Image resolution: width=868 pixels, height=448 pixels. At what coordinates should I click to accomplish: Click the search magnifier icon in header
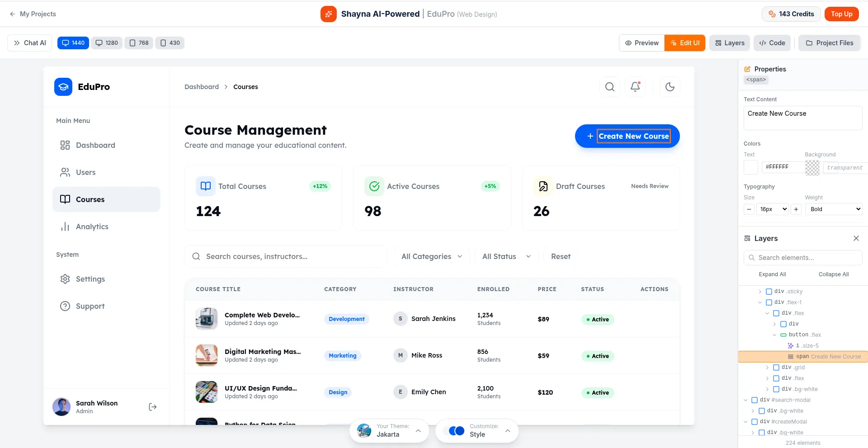pyautogui.click(x=609, y=87)
